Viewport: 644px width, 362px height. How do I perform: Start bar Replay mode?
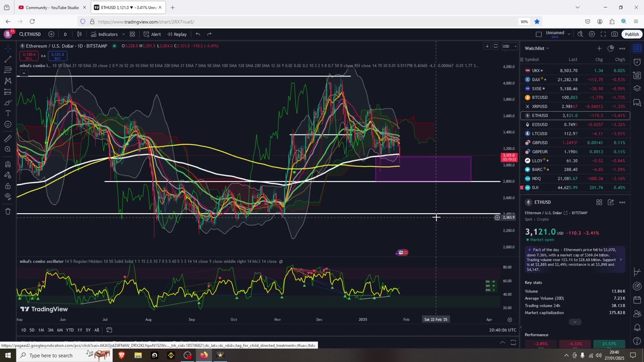point(177,34)
